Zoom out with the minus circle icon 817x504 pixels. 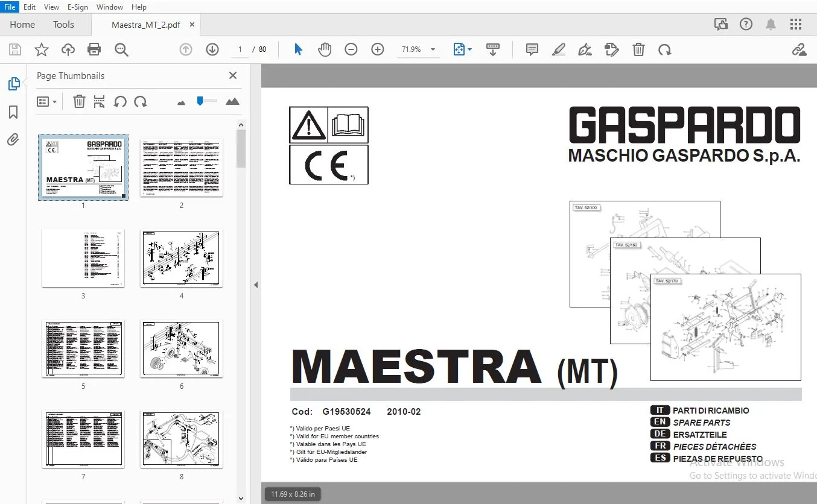(x=351, y=49)
